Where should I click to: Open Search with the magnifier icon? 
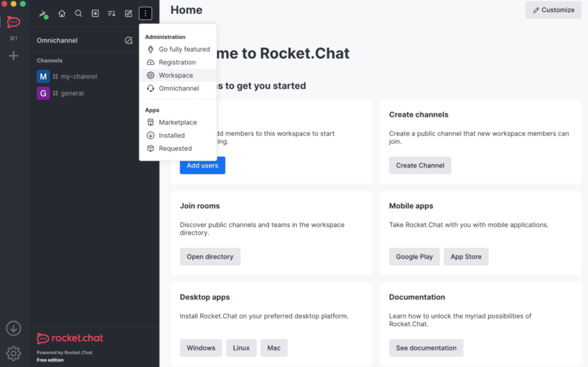(x=78, y=13)
